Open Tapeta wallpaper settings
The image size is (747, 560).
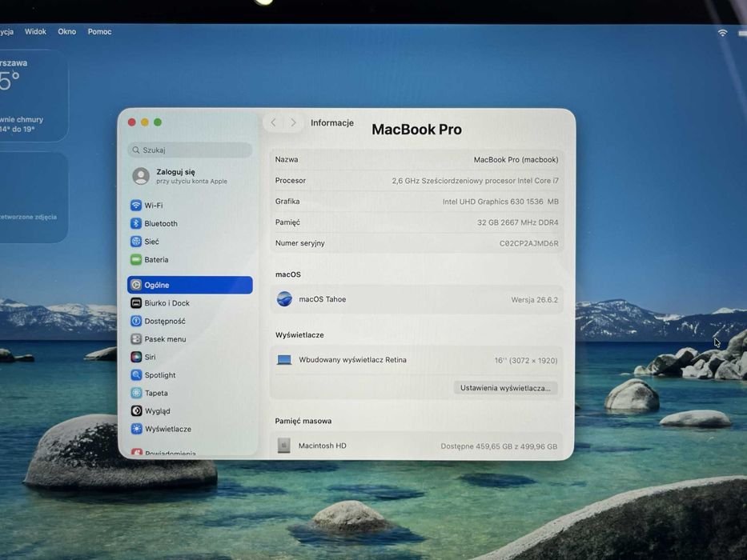pos(156,393)
